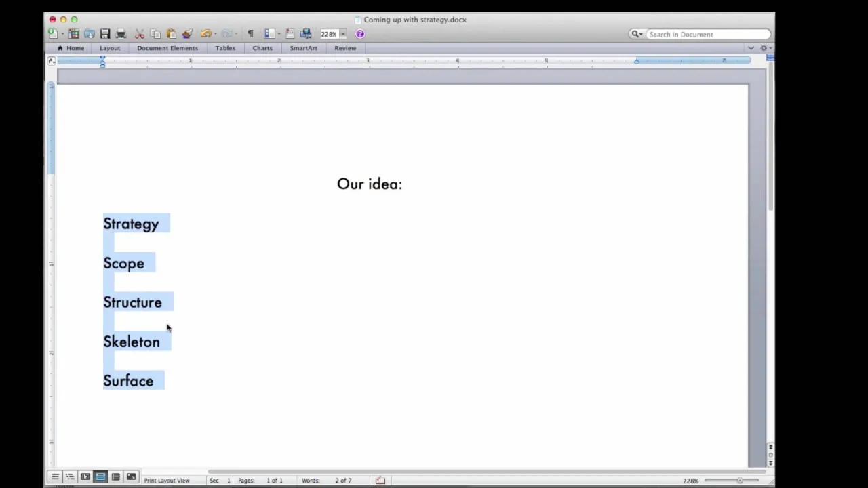Click the New Document icon

click(52, 34)
